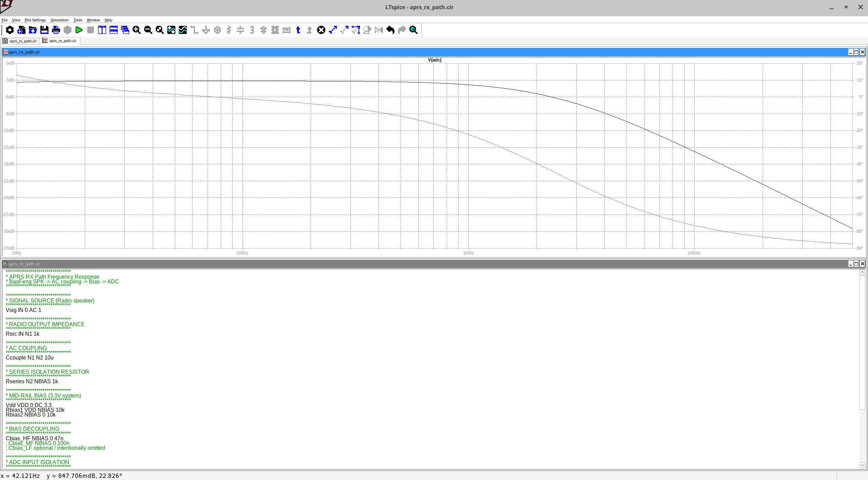Viewport: 868px width, 480px height.
Task: Open the LTspice Control Panel
Action: click(10, 30)
